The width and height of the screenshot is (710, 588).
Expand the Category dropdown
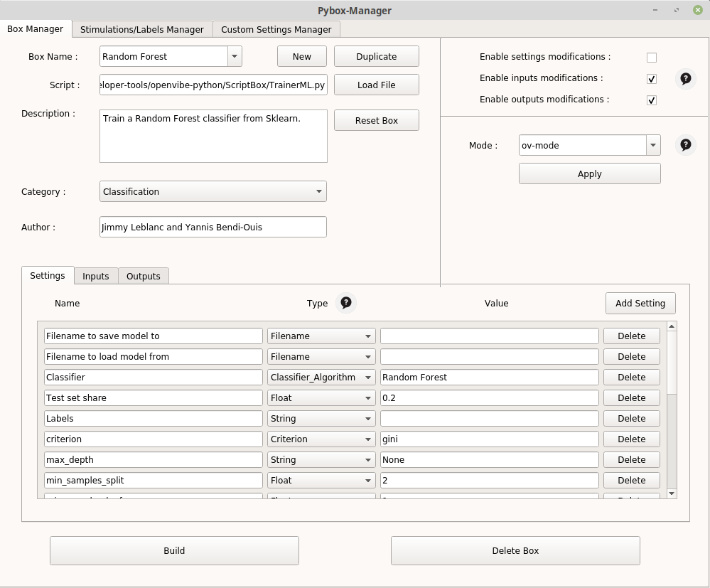click(x=318, y=192)
